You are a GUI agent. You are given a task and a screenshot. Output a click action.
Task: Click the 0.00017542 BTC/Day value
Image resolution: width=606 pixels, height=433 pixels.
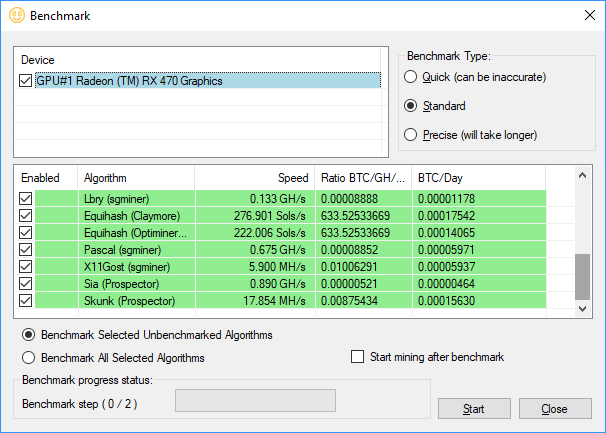click(x=446, y=216)
